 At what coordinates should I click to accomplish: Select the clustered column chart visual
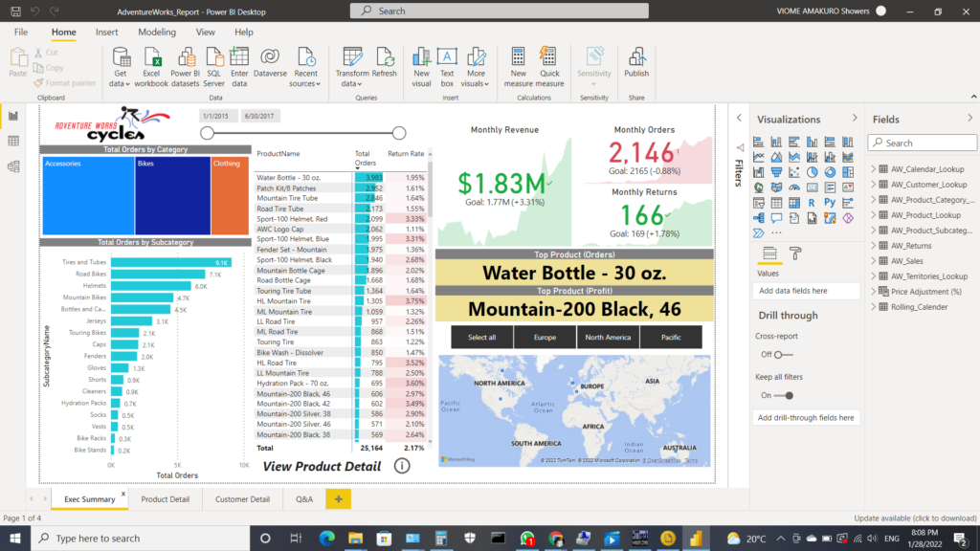coord(812,142)
